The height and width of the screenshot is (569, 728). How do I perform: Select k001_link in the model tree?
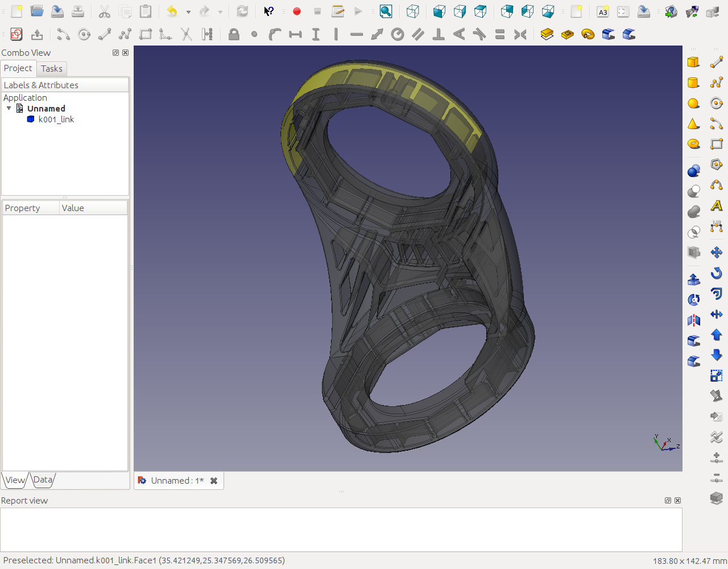click(x=56, y=119)
